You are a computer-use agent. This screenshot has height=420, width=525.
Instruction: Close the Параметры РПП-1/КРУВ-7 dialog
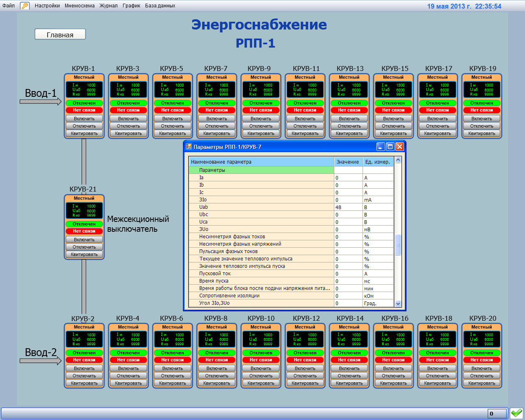click(x=399, y=146)
